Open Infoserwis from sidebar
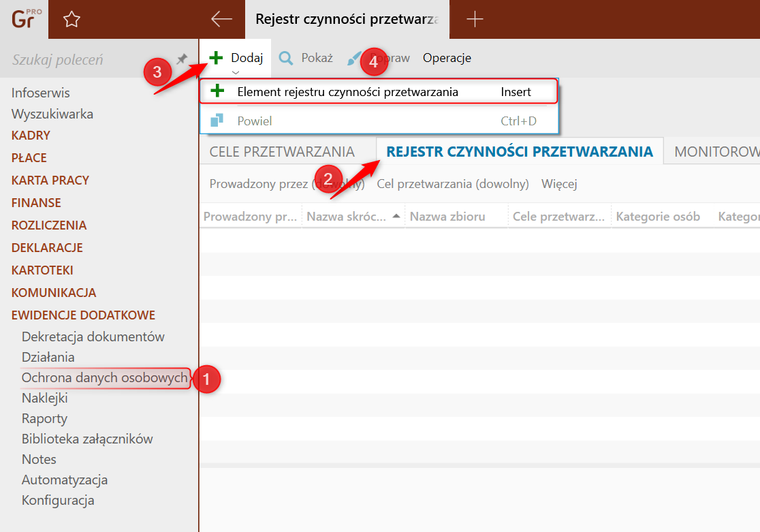Viewport: 760px width, 532px height. click(x=41, y=93)
